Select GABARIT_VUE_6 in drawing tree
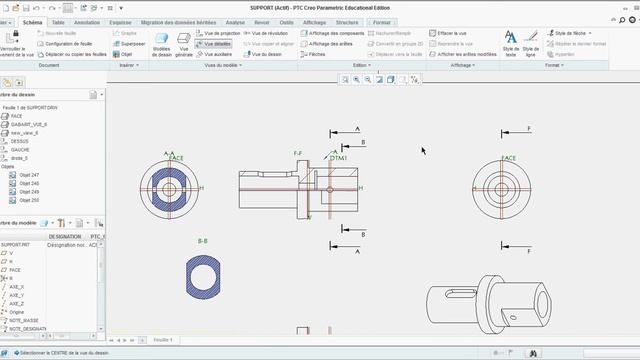 (x=29, y=124)
